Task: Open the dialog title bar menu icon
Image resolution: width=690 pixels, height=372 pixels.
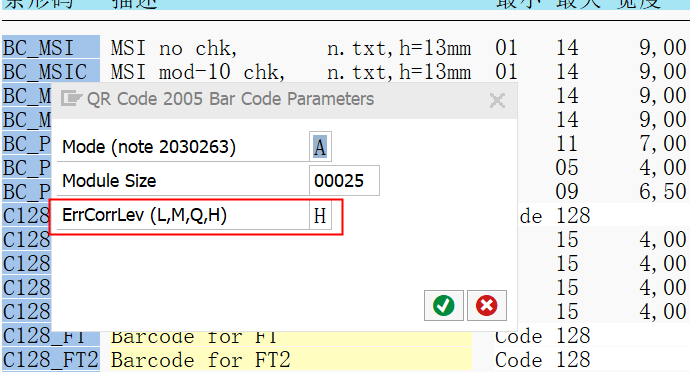Action: (x=71, y=99)
